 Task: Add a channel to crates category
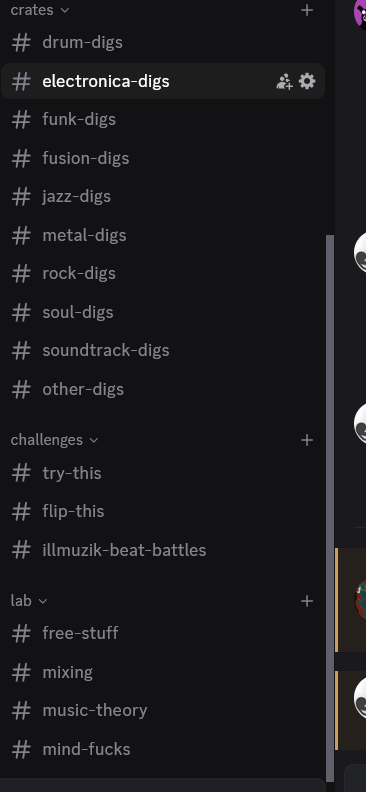(x=307, y=10)
